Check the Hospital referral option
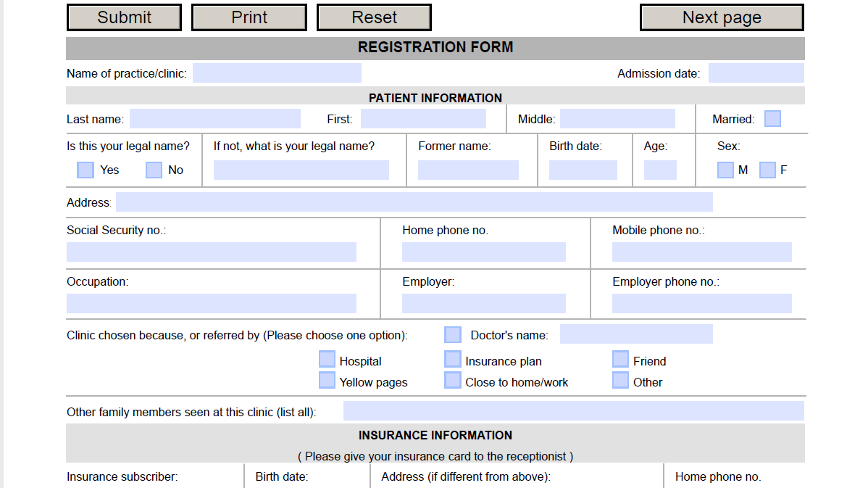868x488 pixels. (x=327, y=359)
